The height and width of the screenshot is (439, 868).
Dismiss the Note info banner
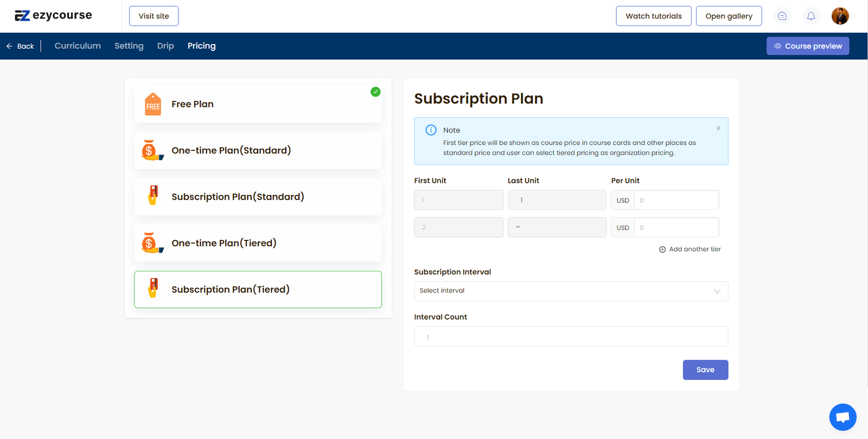(x=718, y=129)
